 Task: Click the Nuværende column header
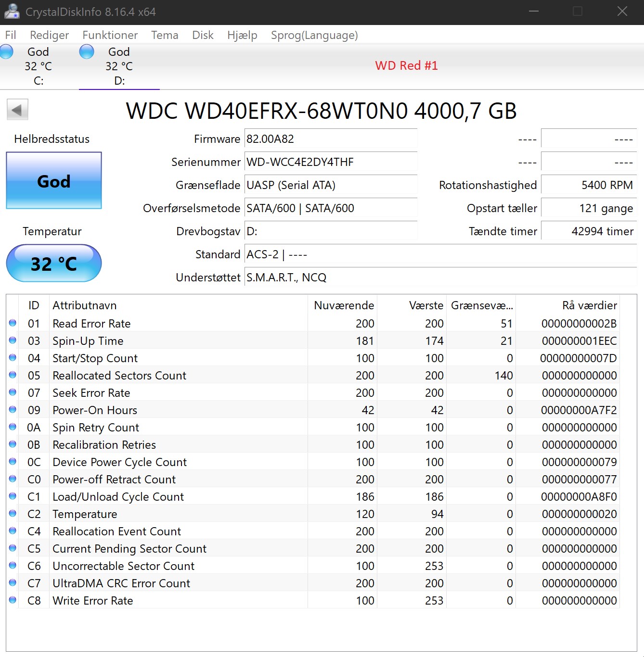click(x=344, y=305)
